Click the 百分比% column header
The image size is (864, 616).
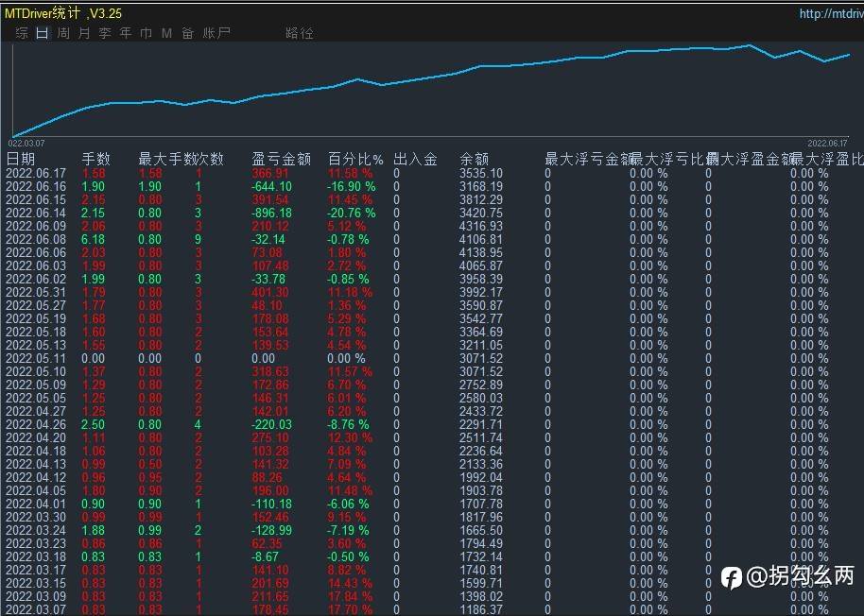coord(355,159)
